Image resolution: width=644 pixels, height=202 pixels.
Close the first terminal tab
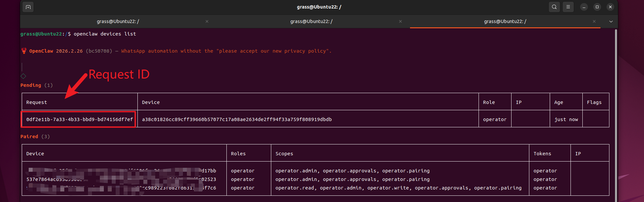coord(207,21)
